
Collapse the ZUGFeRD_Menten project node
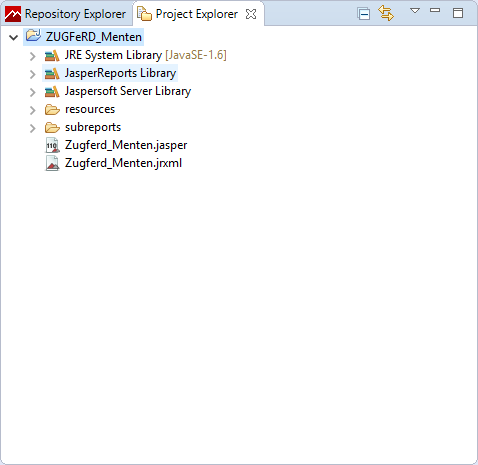tap(13, 37)
